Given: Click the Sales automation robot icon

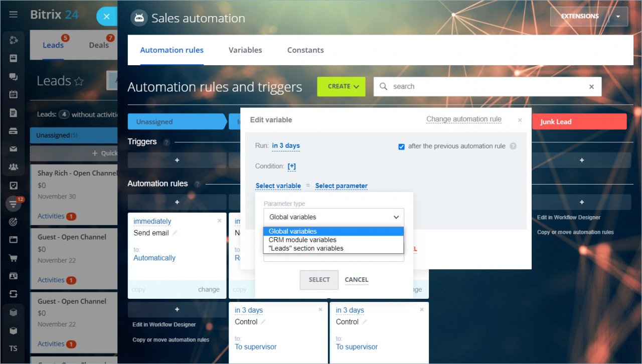Looking at the screenshot, I should coord(139,19).
